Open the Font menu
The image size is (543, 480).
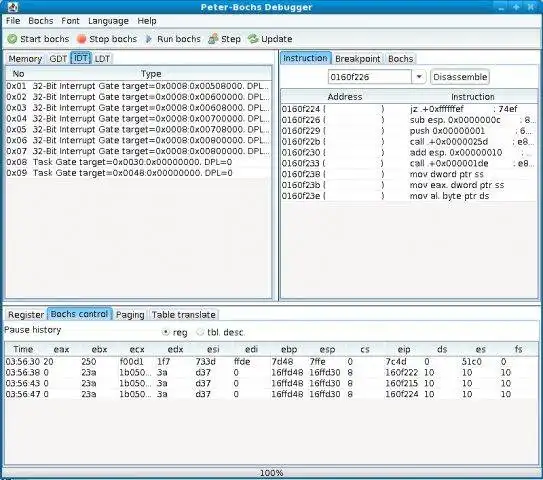(70, 21)
